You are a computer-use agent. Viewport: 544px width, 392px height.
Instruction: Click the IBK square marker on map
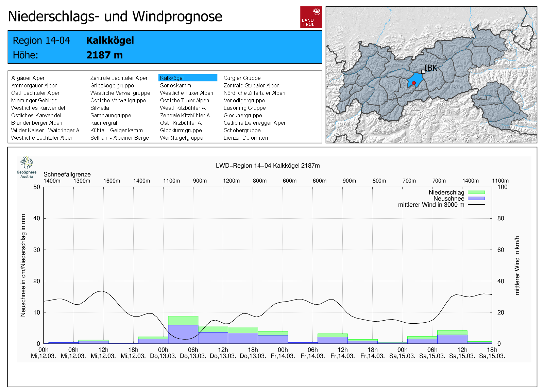click(423, 72)
